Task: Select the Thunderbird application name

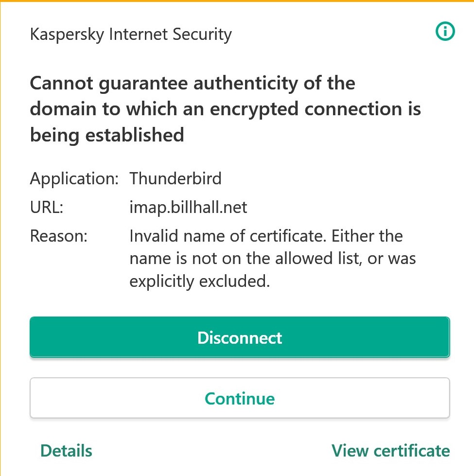Action: point(176,178)
